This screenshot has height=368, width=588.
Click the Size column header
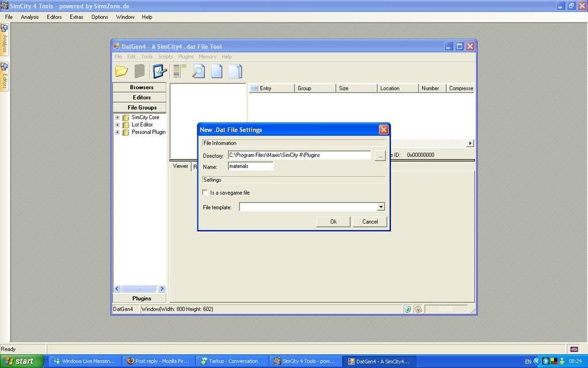pyautogui.click(x=357, y=88)
